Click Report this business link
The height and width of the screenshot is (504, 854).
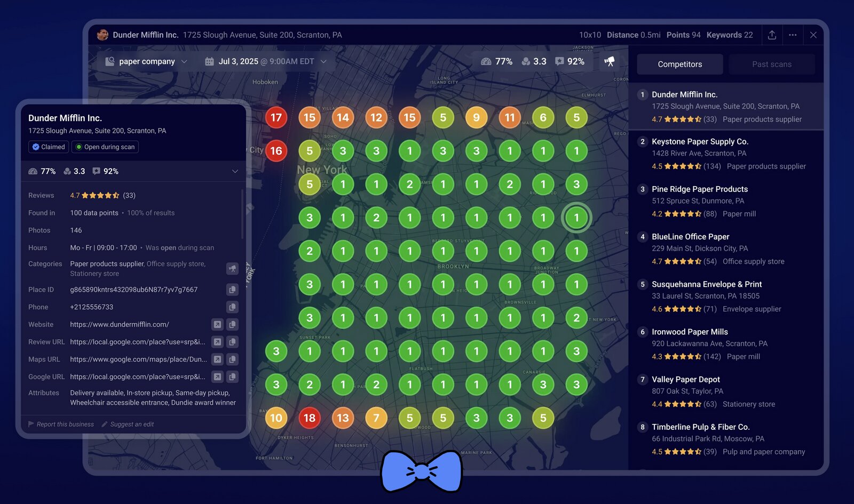(x=61, y=424)
